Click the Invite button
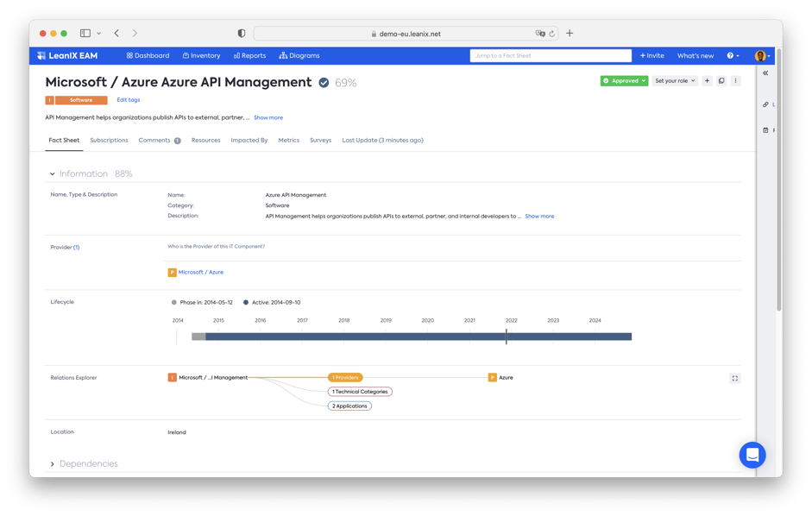 pyautogui.click(x=651, y=55)
